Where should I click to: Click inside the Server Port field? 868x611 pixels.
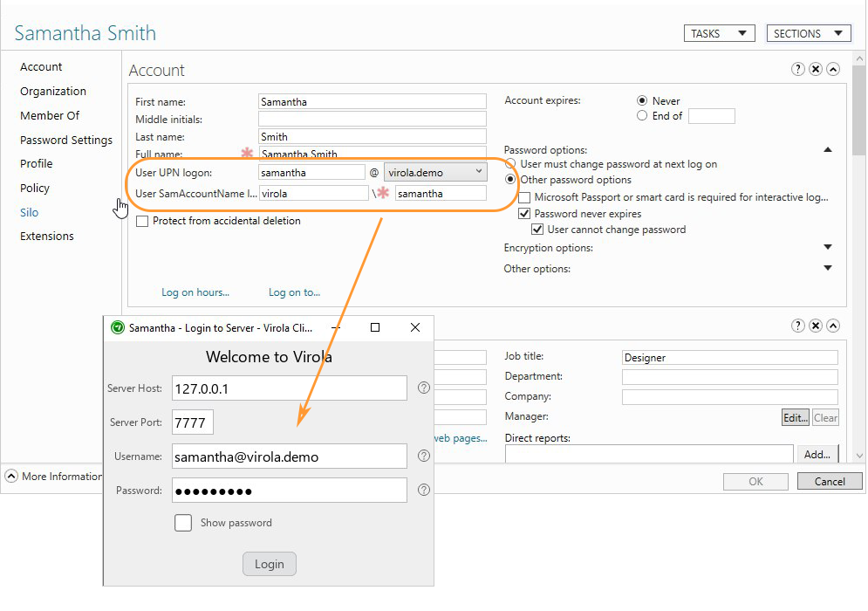[192, 422]
